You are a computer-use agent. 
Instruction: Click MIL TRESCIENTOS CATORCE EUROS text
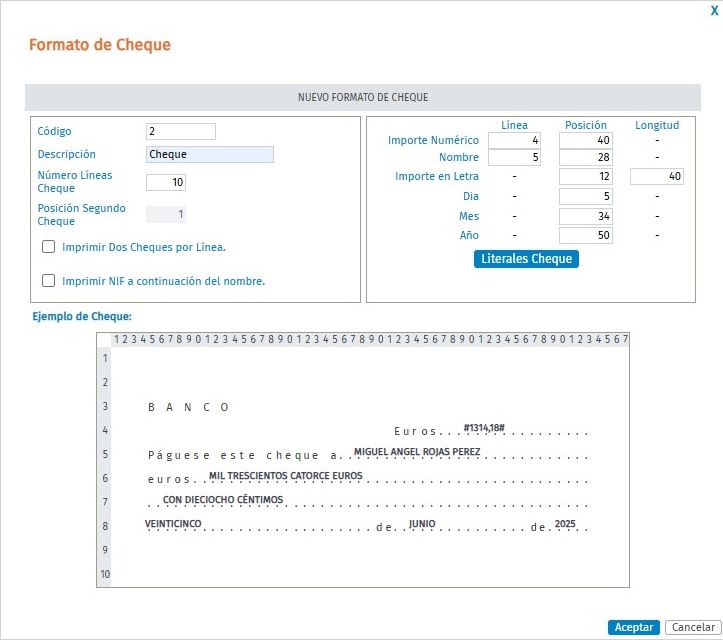click(x=285, y=475)
